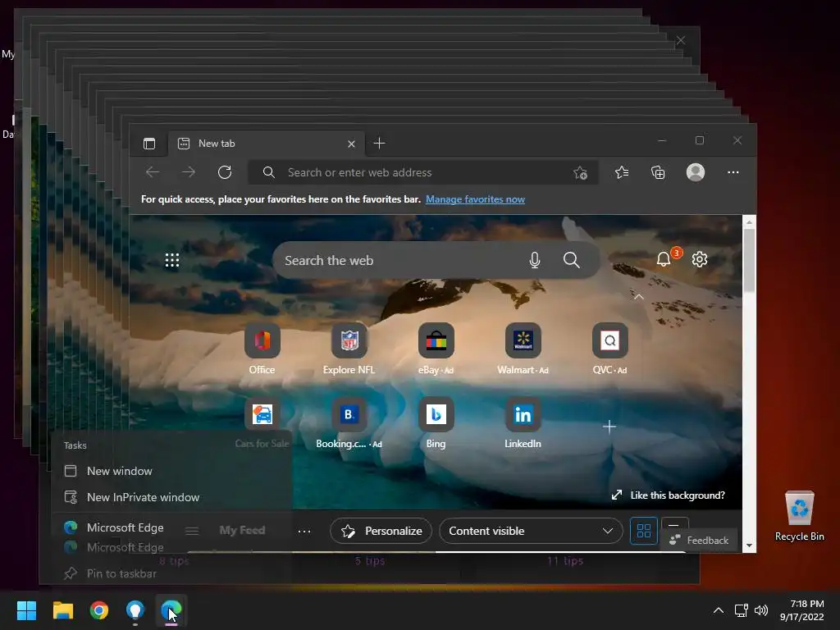This screenshot has height=630, width=840.
Task: Select the New tab tab
Action: tap(267, 144)
